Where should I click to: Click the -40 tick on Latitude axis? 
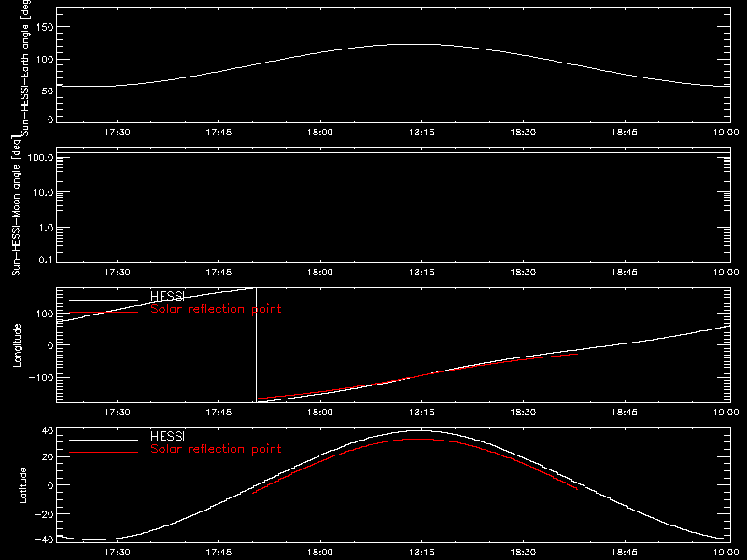click(x=44, y=539)
